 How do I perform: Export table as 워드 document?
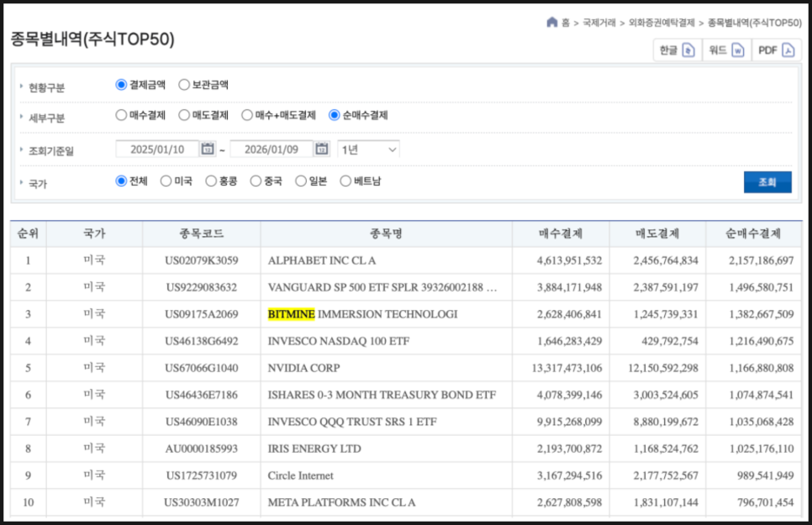tap(726, 50)
